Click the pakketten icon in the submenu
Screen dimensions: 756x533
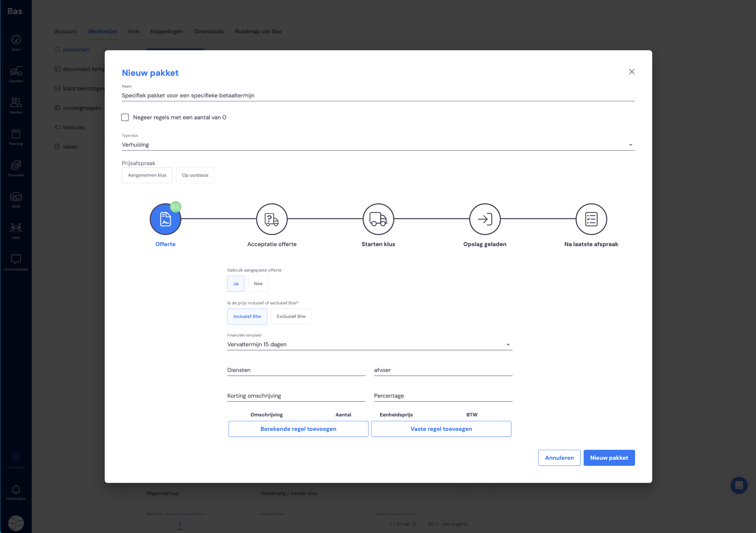57,50
